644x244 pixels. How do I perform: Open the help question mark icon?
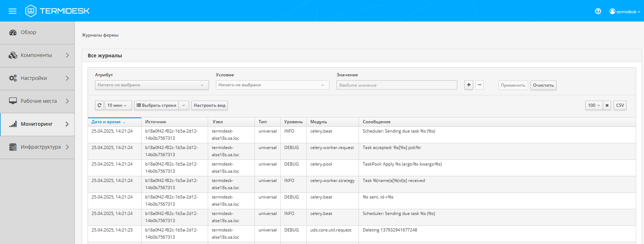[598, 11]
